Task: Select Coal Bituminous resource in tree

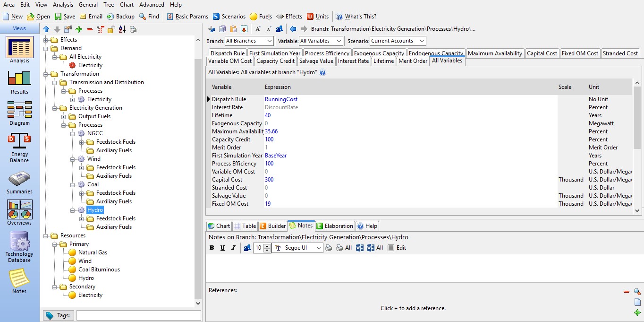Action: tap(99, 270)
